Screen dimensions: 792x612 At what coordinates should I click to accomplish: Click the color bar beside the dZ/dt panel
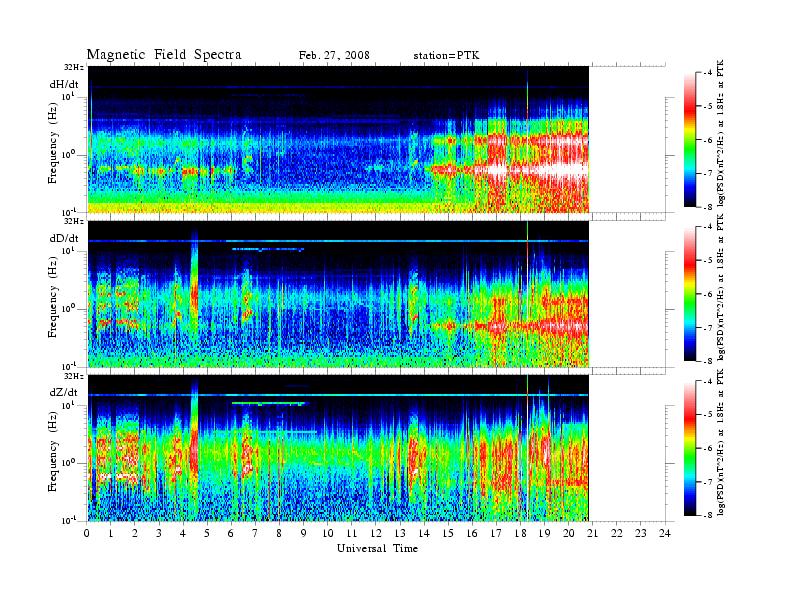pos(690,448)
